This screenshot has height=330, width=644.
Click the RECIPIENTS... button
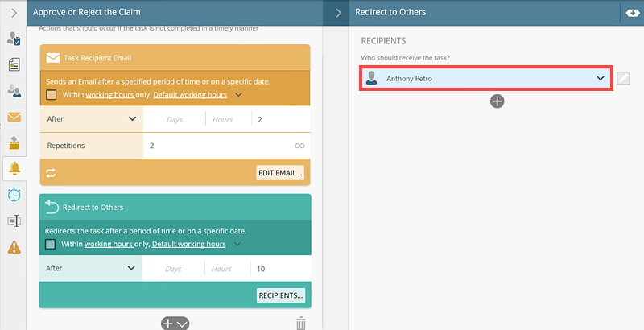pyautogui.click(x=281, y=295)
